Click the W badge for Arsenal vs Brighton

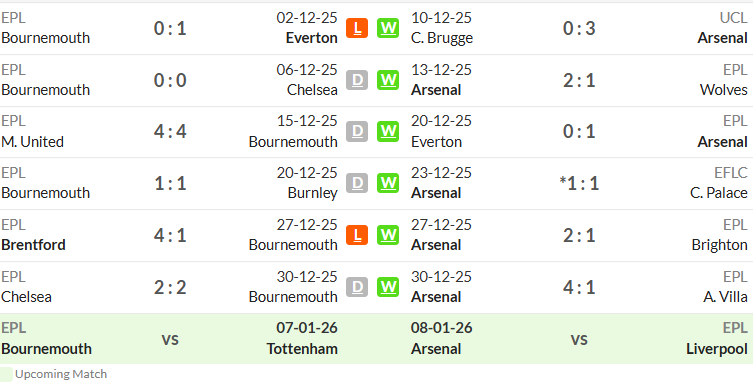[388, 235]
